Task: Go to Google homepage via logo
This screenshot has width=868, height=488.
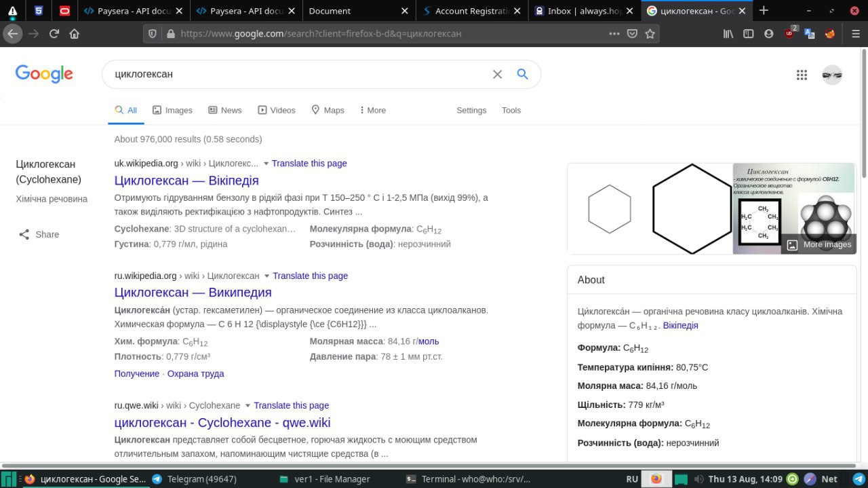Action: click(x=44, y=74)
